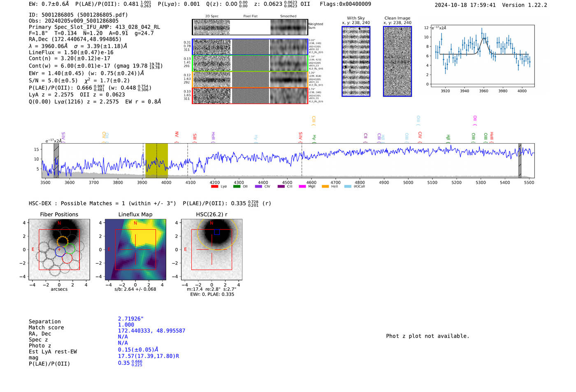The height and width of the screenshot is (392, 576).
Task: Open the Clean Image cutout
Action: pos(397,61)
